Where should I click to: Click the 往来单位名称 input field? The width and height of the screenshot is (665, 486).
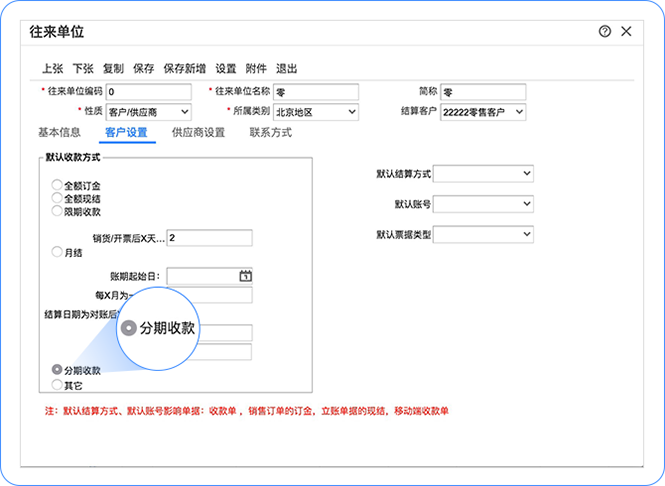316,92
